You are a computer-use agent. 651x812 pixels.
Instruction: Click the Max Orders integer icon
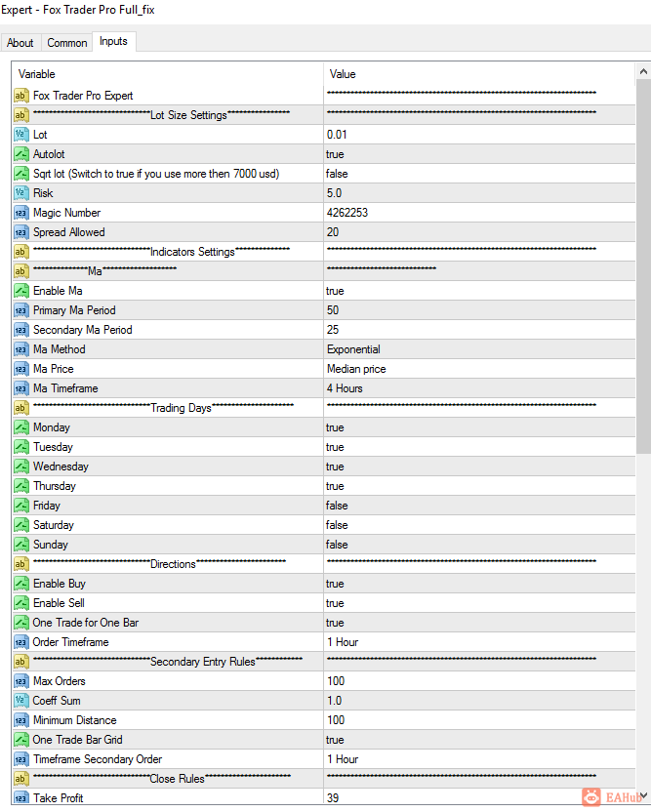point(21,681)
